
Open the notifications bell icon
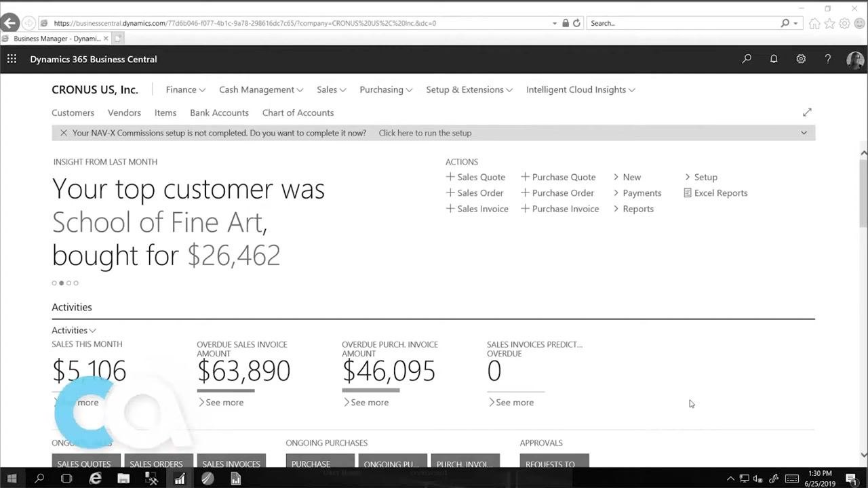coord(774,59)
